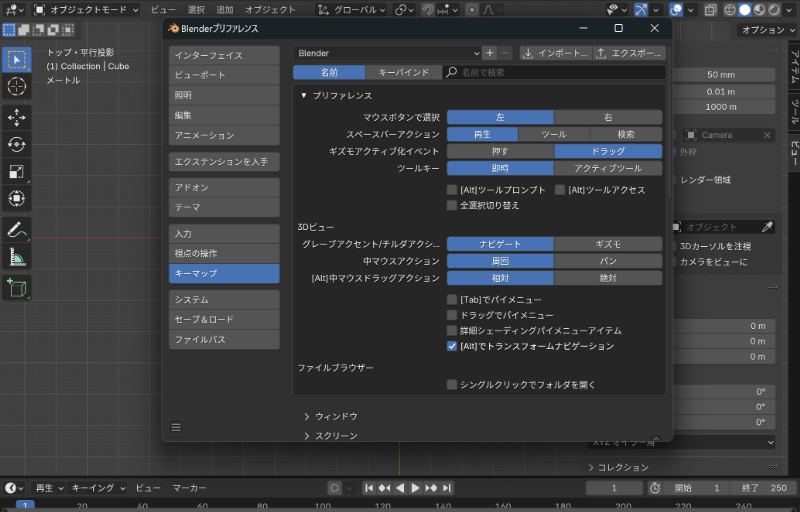Open the キーイング dropdown in timeline

pos(97,488)
